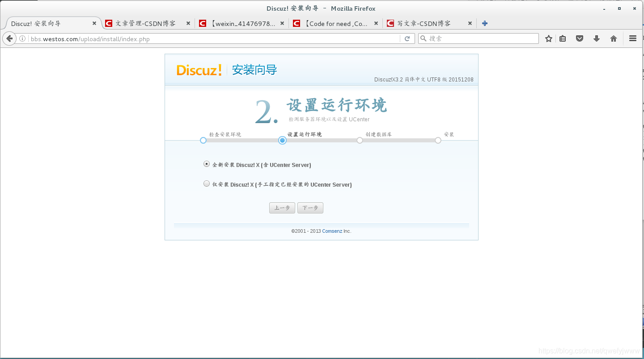The width and height of the screenshot is (644, 359).
Task: Click the URL address bar field
Action: 215,39
